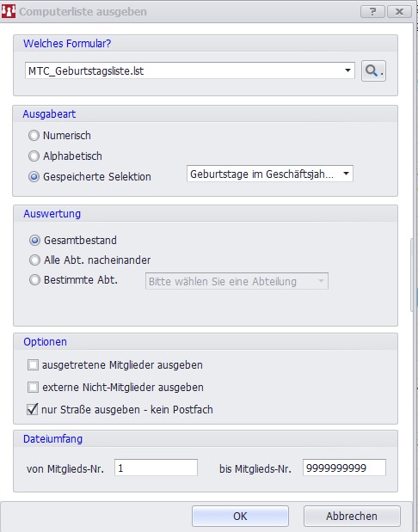The height and width of the screenshot is (532, 418).
Task: Choose Alle Abt. nacheinander option
Action: click(x=34, y=260)
